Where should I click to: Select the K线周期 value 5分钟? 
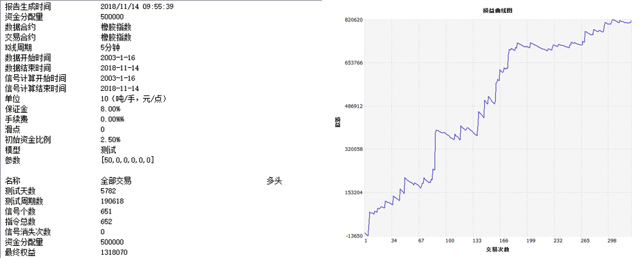111,47
